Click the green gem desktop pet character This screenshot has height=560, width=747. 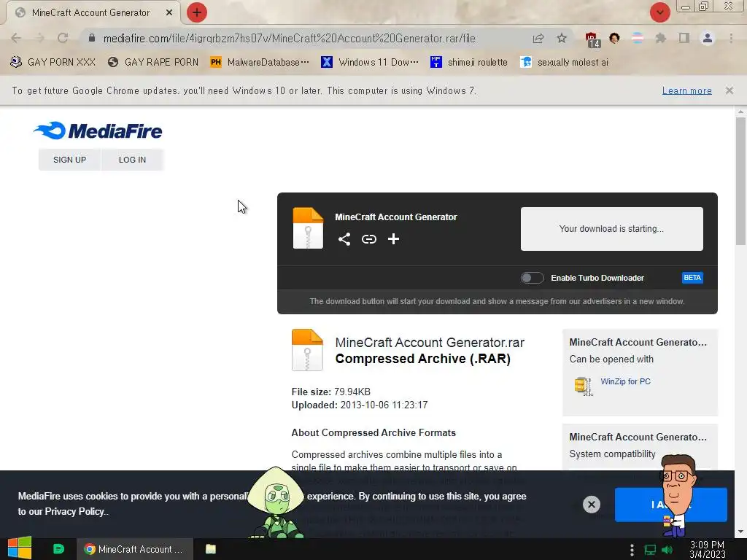276,503
